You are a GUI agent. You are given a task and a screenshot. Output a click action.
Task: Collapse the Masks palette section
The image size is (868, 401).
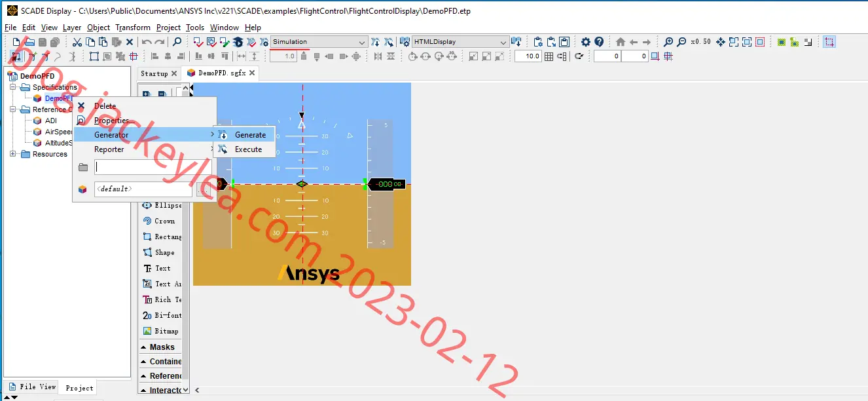click(x=143, y=347)
